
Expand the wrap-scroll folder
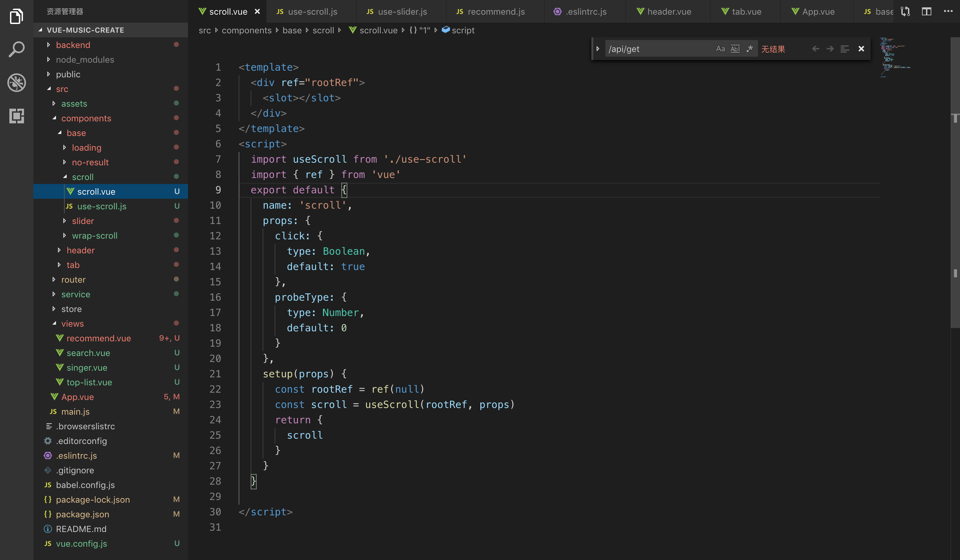pyautogui.click(x=110, y=235)
